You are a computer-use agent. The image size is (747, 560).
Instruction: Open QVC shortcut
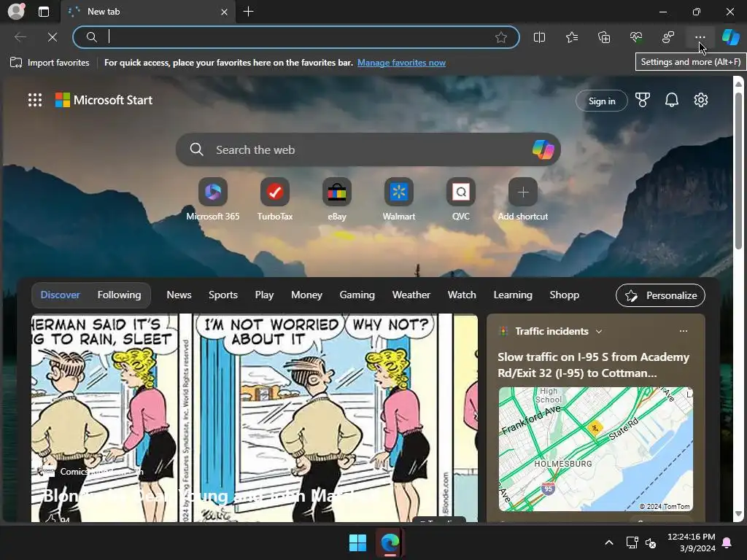pos(461,199)
